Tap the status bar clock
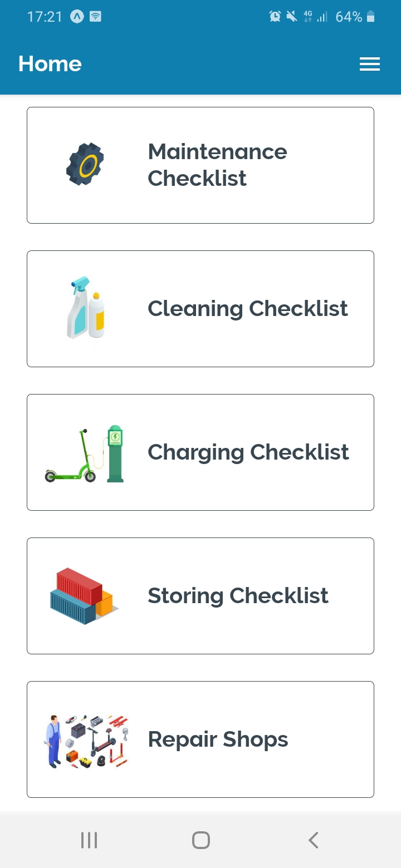 click(x=45, y=17)
